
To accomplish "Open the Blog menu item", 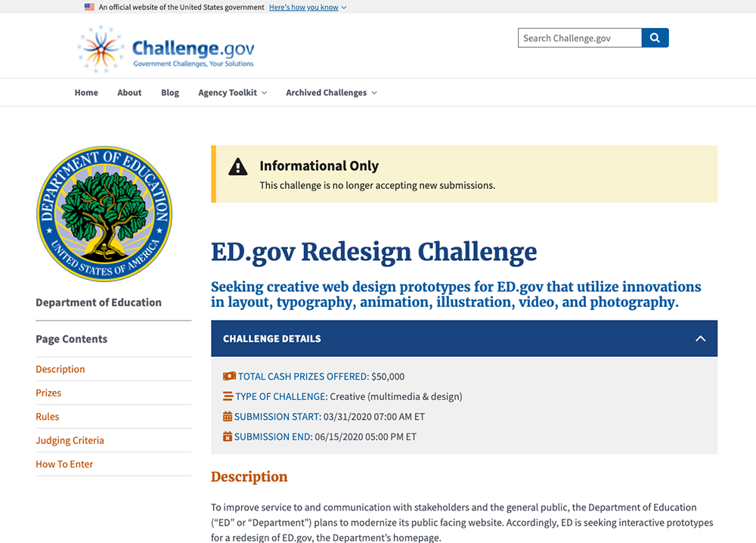I will (x=170, y=92).
